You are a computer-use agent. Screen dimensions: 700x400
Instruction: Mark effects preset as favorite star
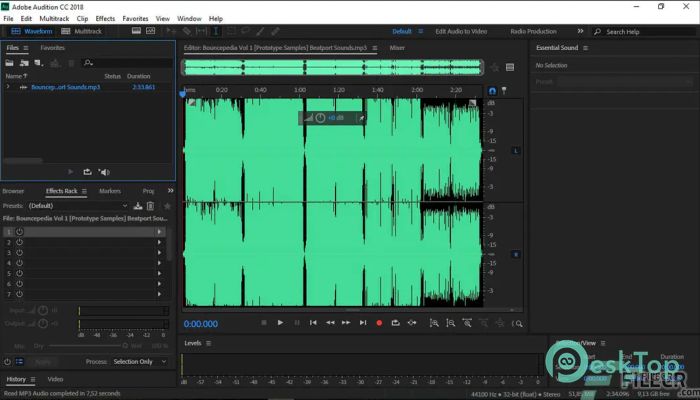tap(167, 206)
